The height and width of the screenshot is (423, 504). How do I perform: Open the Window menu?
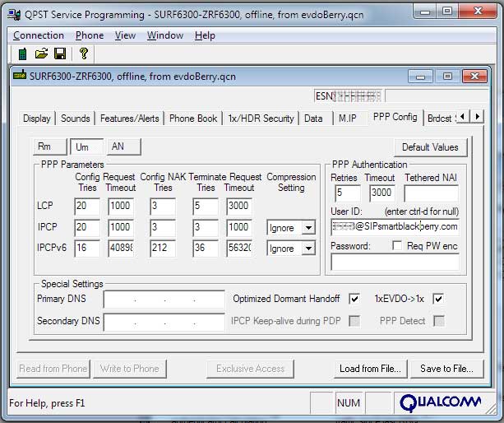165,35
